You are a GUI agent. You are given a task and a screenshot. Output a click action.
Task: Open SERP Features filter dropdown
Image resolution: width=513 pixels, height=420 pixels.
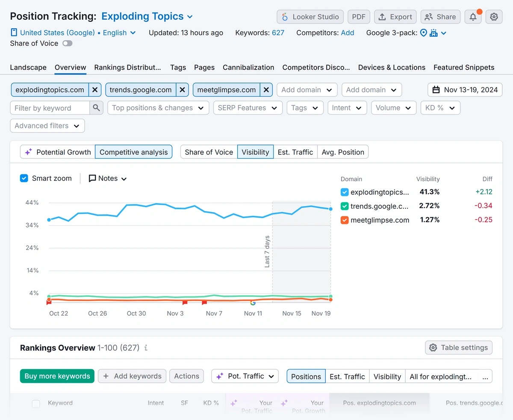point(248,108)
